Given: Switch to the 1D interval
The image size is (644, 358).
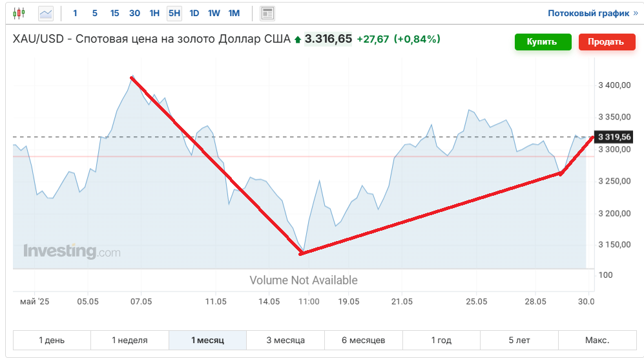Looking at the screenshot, I should [x=194, y=14].
